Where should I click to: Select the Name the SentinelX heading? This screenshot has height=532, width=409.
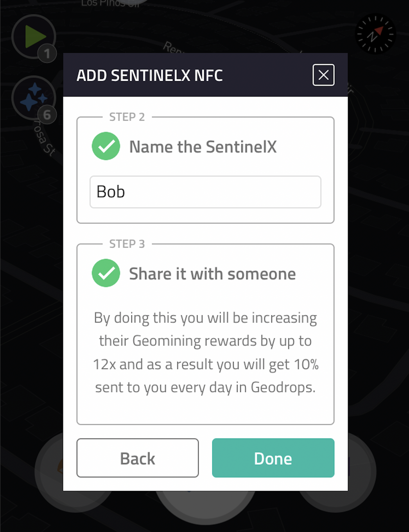click(x=203, y=147)
